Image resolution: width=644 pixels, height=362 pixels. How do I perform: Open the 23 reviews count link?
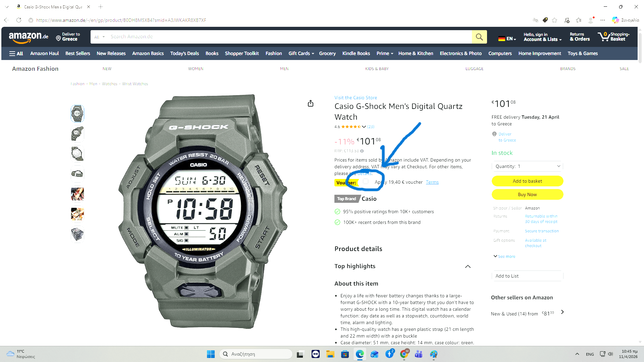pyautogui.click(x=371, y=127)
